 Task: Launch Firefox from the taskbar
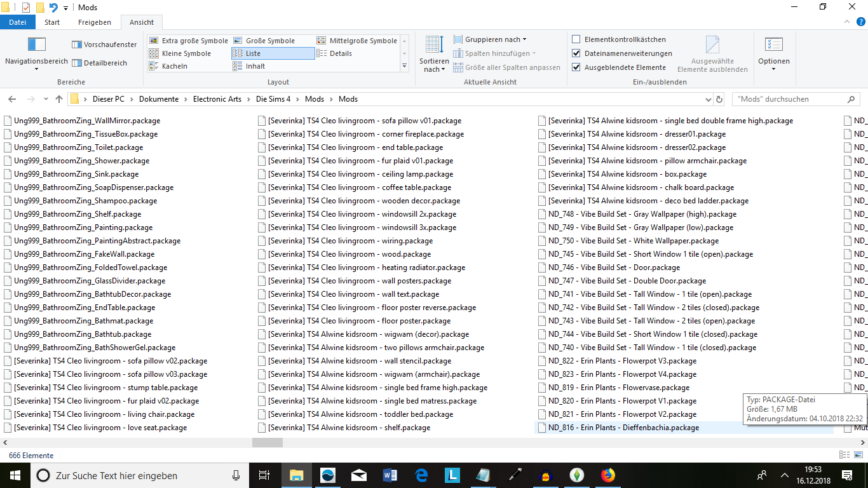point(608,475)
